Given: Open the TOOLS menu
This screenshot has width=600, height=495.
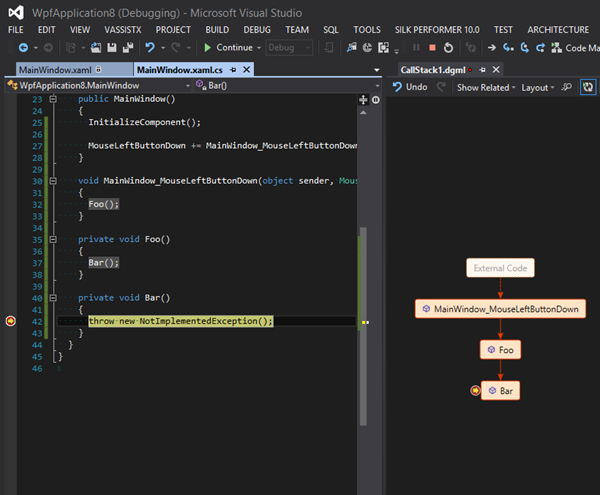Looking at the screenshot, I should (x=367, y=30).
